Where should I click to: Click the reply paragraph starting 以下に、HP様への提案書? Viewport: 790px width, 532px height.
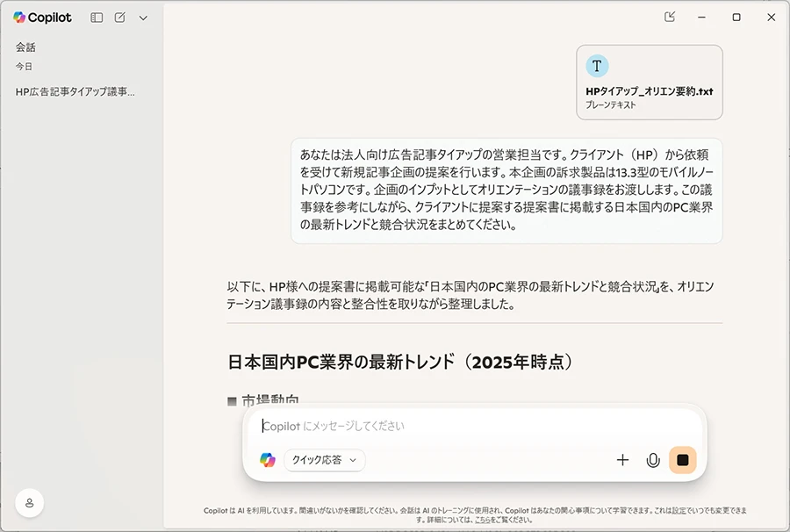pyautogui.click(x=470, y=295)
